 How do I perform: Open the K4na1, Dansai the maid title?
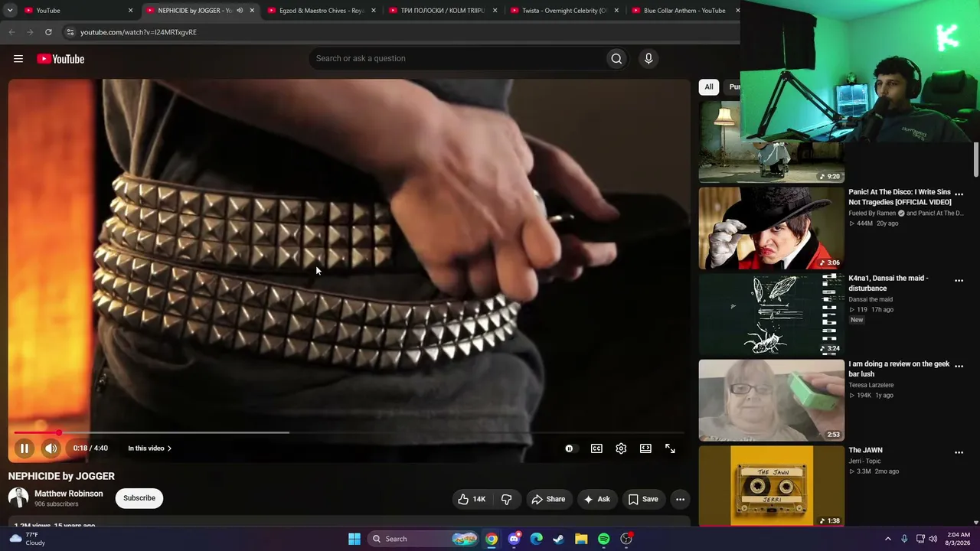click(888, 283)
